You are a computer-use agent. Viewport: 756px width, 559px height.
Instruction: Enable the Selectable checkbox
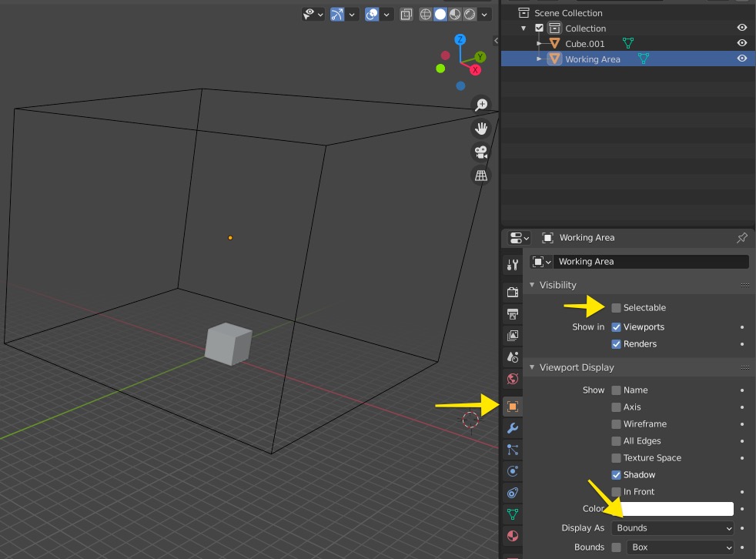(x=616, y=308)
